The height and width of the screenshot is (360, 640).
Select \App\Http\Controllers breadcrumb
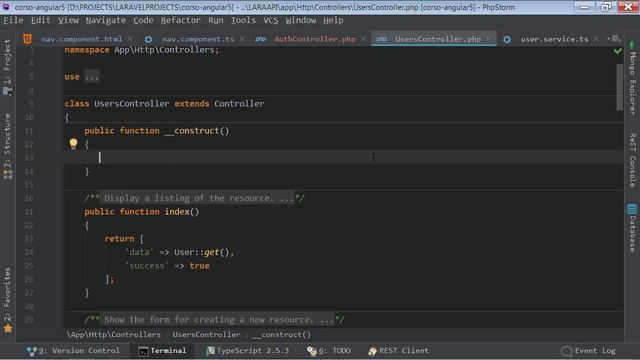[x=113, y=335]
